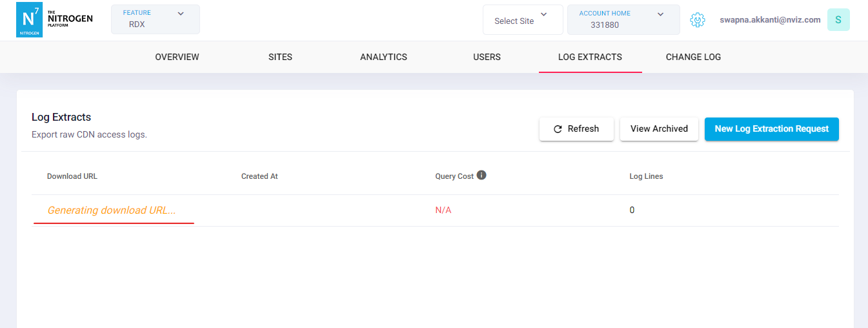
Task: Click View Archived button
Action: (x=659, y=129)
